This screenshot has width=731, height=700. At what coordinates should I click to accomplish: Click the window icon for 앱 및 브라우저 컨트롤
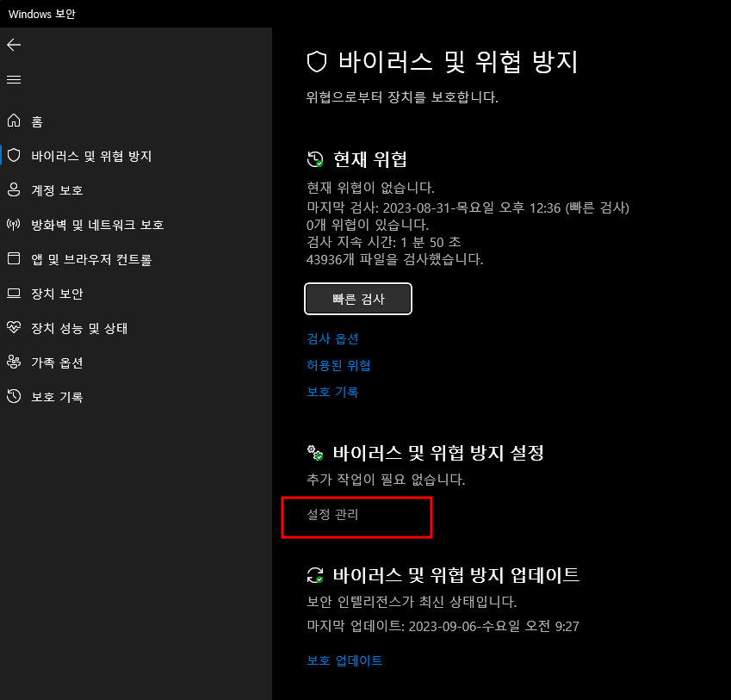point(14,258)
